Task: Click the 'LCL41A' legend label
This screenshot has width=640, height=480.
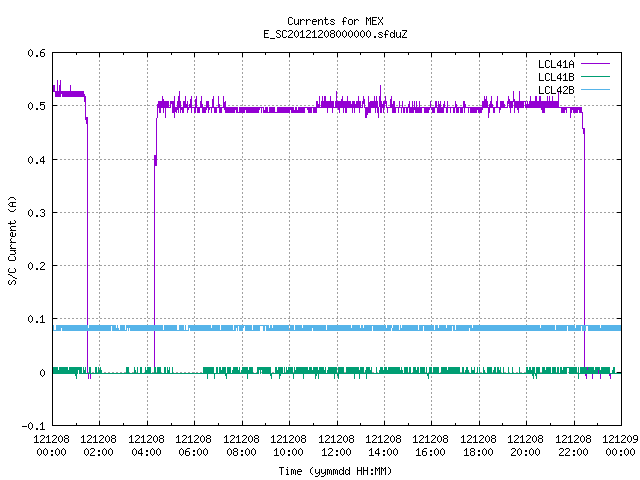Action: (556, 64)
